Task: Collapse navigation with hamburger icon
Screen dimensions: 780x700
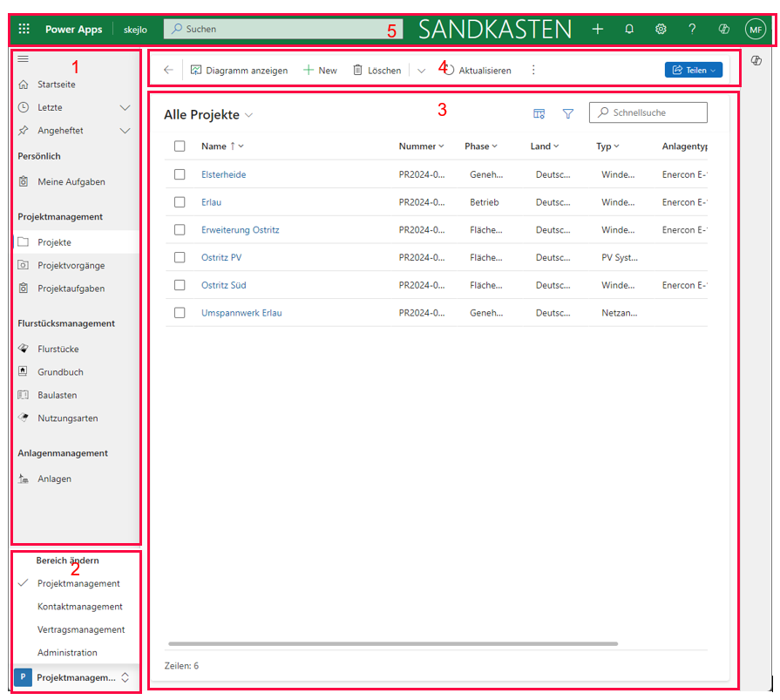Action: pos(24,58)
